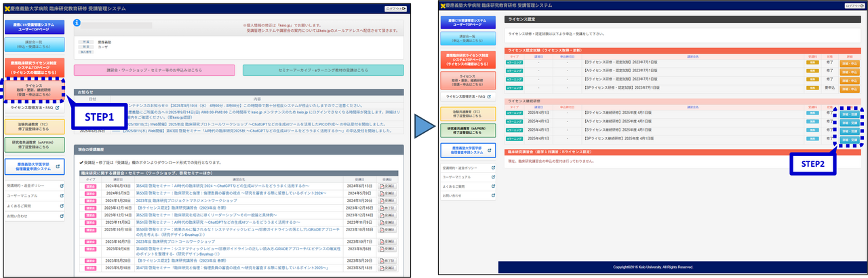
Task: Click teal セミナーアーカイブ・eラーニング教材の受講はこちら button
Action: point(323,70)
